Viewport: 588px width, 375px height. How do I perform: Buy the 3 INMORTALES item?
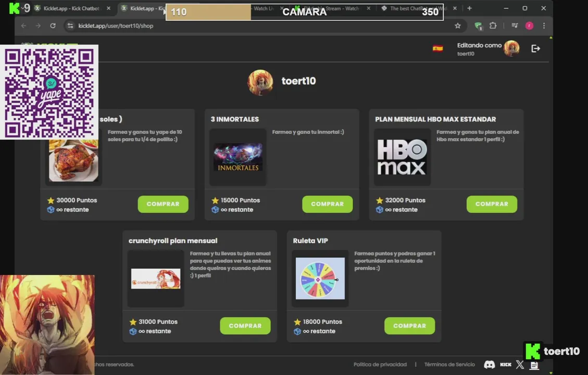[328, 204]
